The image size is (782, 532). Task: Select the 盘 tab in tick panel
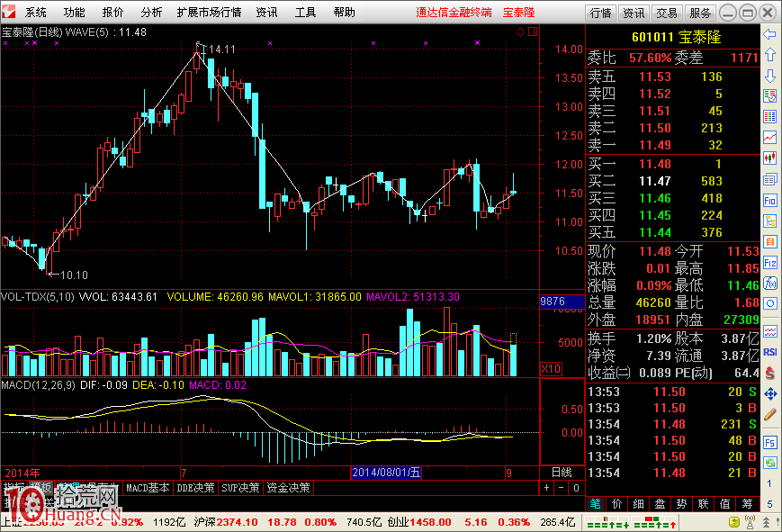pyautogui.click(x=660, y=503)
